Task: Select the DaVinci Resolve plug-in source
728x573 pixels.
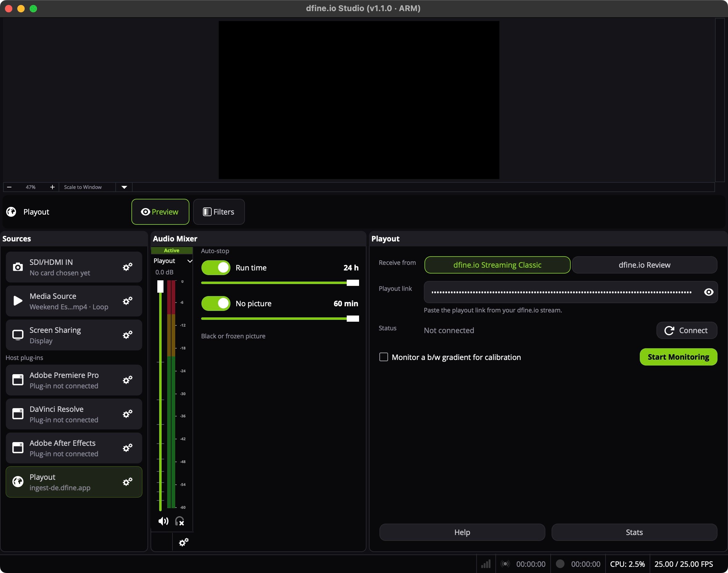Action: (x=74, y=414)
